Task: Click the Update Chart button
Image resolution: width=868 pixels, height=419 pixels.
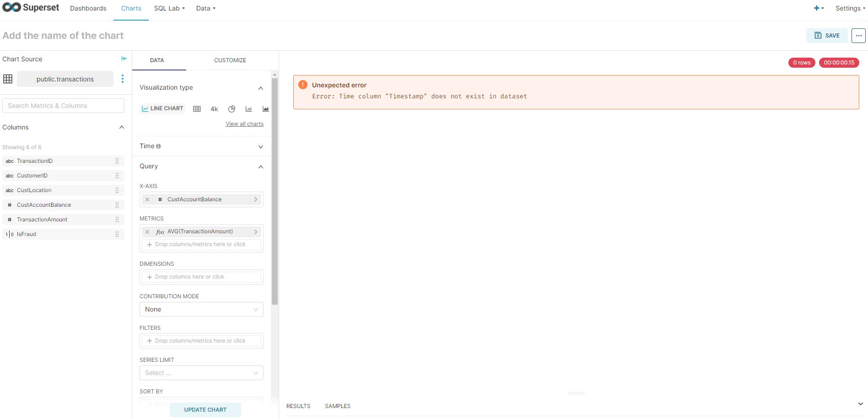Action: point(205,410)
